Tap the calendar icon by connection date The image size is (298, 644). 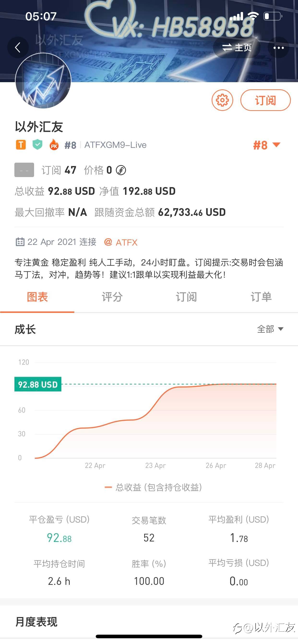point(20,242)
